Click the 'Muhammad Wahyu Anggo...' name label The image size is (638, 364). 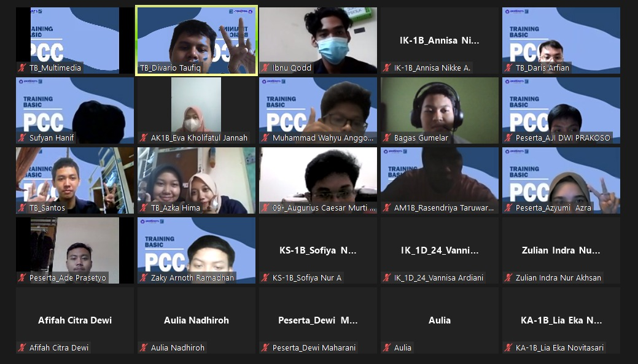(x=322, y=138)
